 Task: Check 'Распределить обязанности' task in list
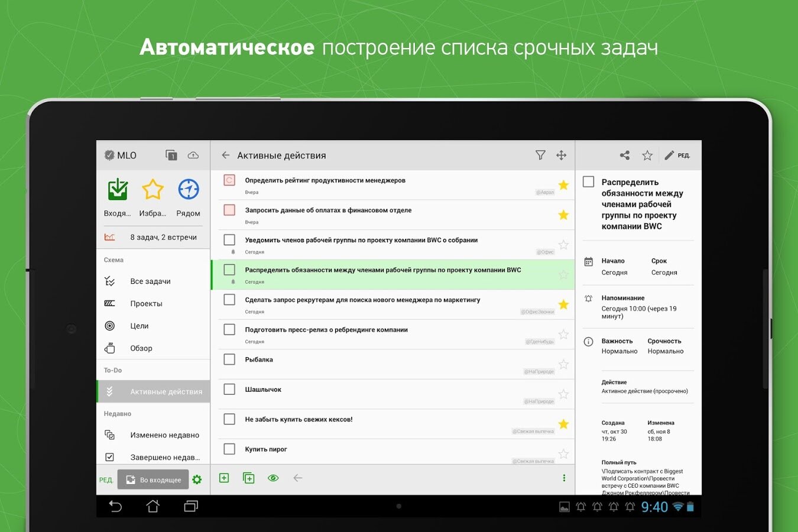[x=229, y=270]
